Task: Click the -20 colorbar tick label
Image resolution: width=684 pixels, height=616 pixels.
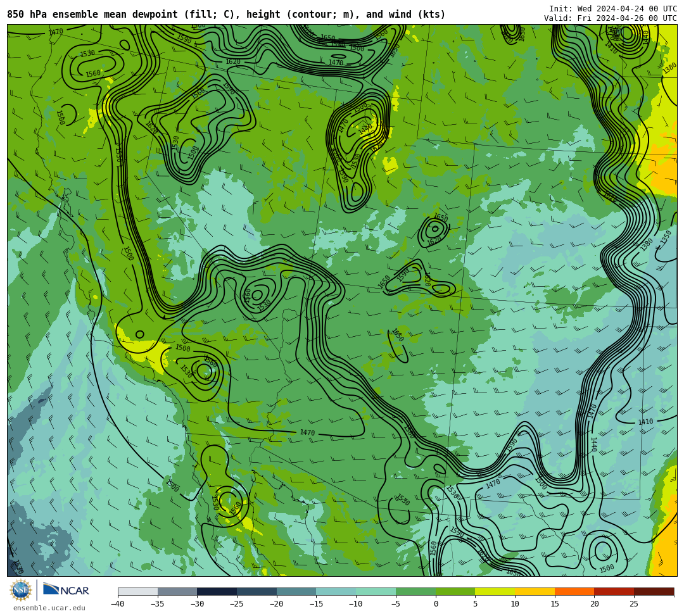Action: [276, 604]
